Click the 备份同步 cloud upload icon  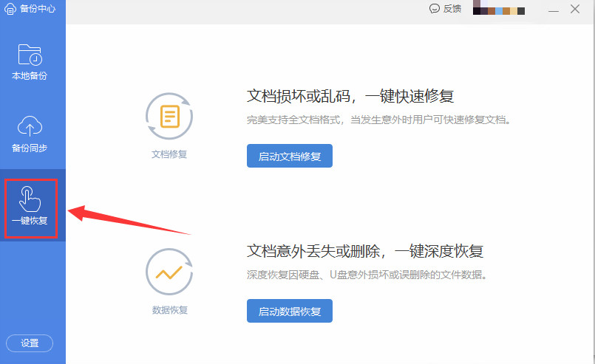coord(30,126)
